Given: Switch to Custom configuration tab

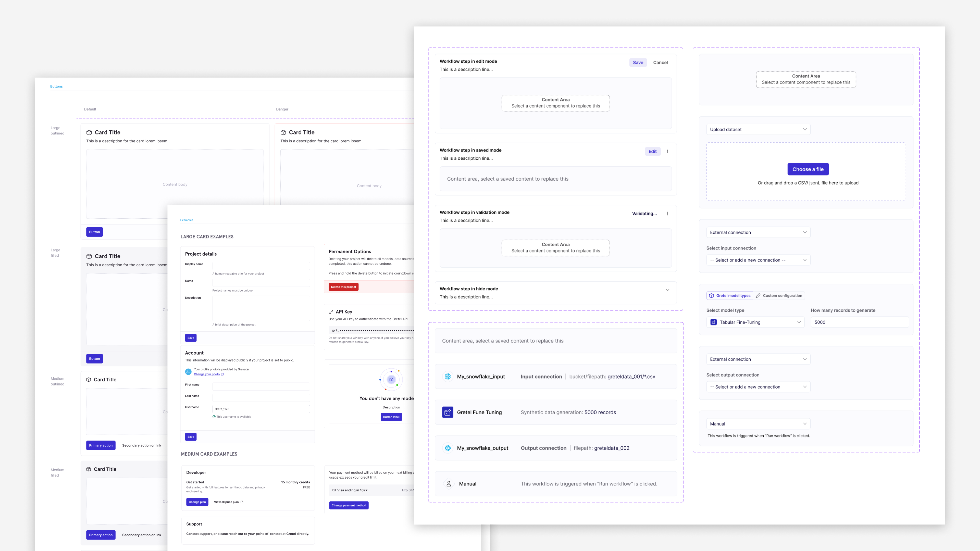Looking at the screenshot, I should coord(779,295).
